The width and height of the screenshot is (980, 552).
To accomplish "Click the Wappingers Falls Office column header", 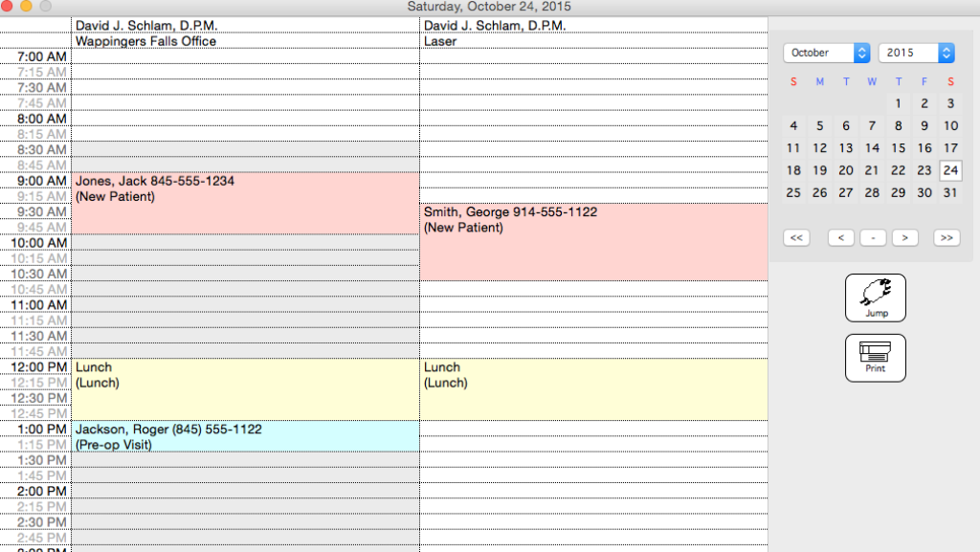I will tap(145, 41).
